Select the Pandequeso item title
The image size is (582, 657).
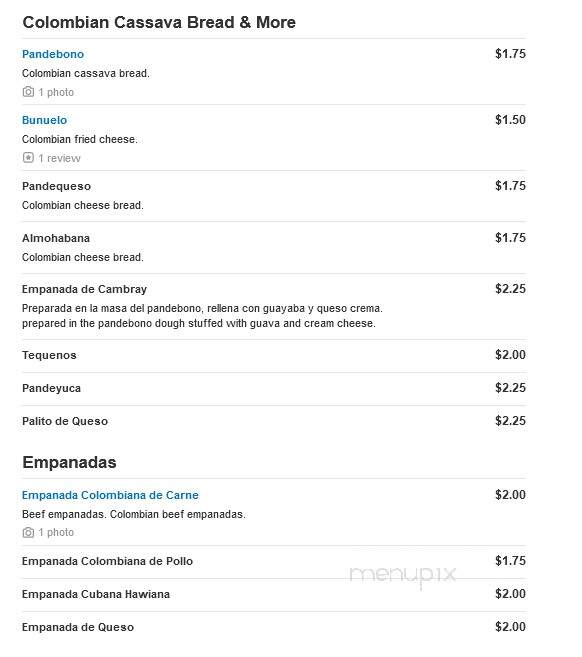pyautogui.click(x=57, y=186)
